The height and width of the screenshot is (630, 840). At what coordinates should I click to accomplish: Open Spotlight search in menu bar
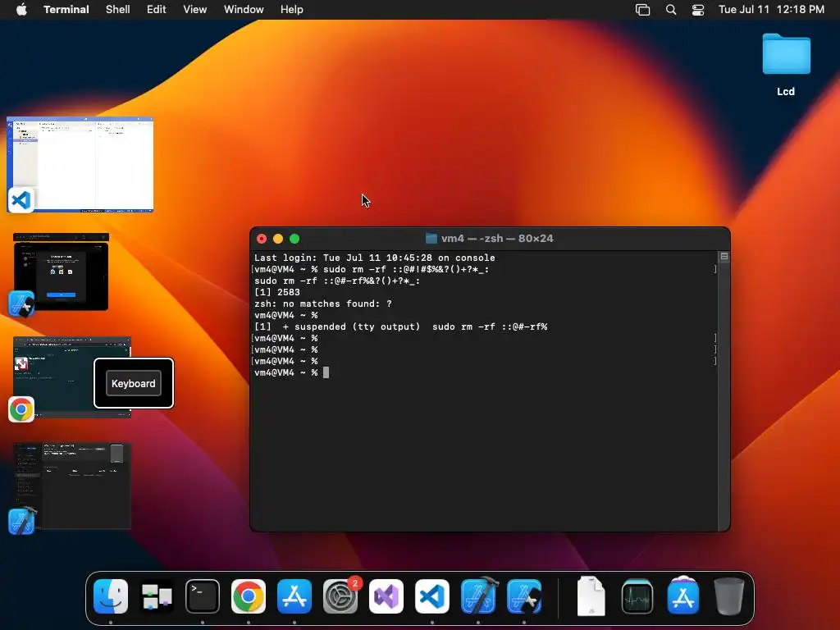(671, 10)
